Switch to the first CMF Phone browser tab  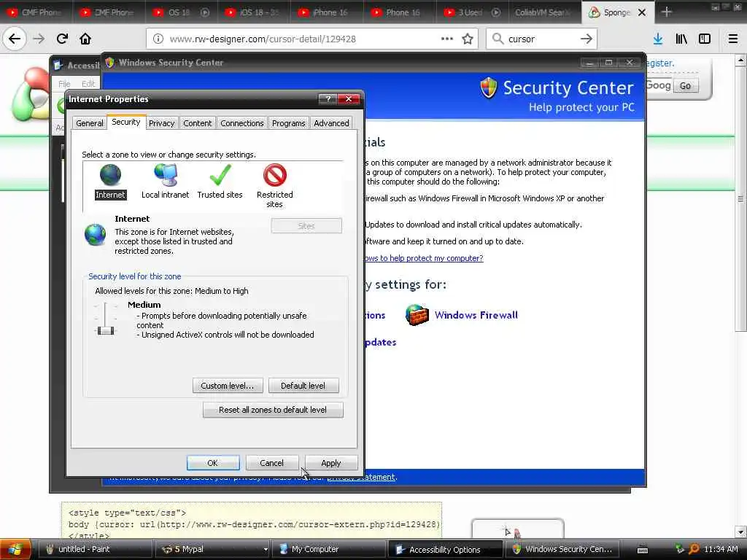pos(36,12)
